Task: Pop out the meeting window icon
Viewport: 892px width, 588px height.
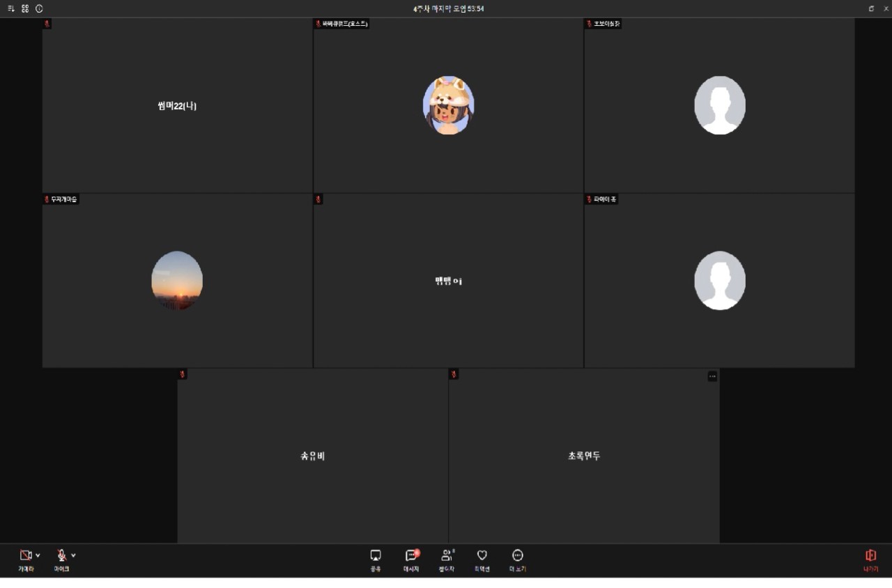Action: (871, 8)
